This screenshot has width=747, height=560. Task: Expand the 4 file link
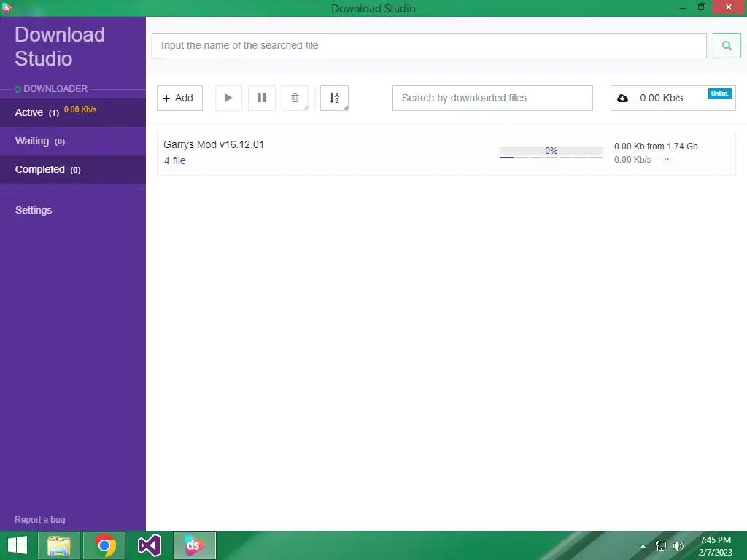click(175, 160)
